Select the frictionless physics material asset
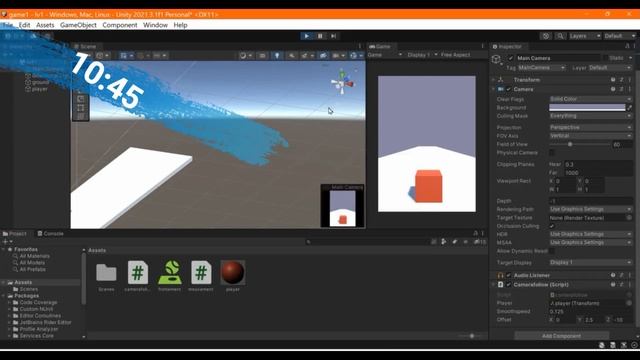640x360 pixels. 170,272
